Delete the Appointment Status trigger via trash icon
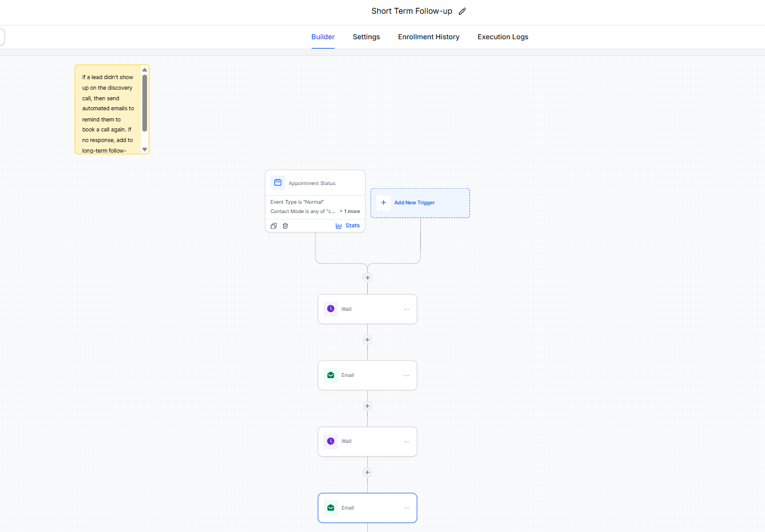Viewport: 765px width, 532px height. point(286,226)
